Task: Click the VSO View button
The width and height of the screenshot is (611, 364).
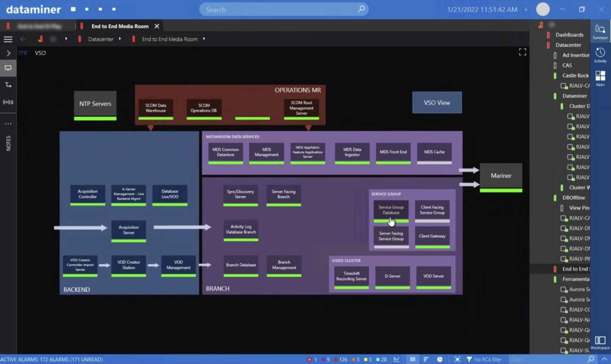Action: tap(437, 102)
